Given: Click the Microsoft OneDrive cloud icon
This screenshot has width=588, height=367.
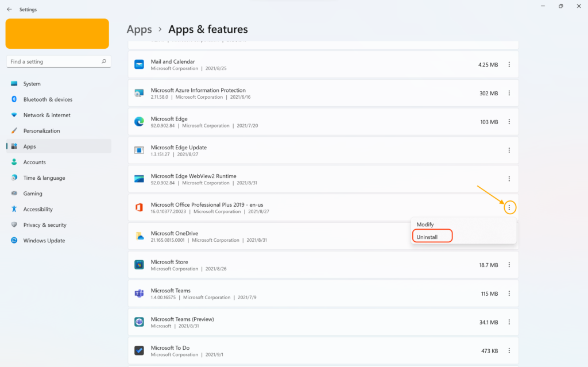Looking at the screenshot, I should point(139,236).
